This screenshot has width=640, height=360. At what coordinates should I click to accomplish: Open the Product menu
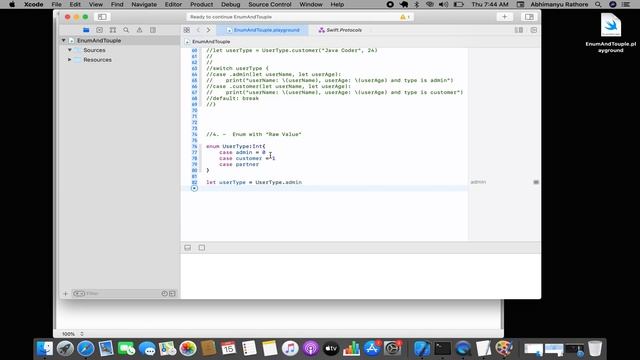[x=201, y=4]
